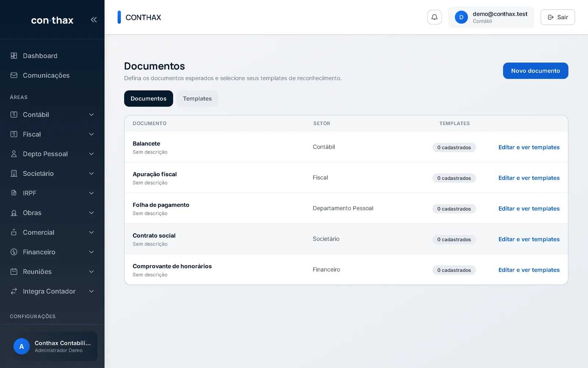Expand the Integra Contador chevron
This screenshot has width=588, height=368.
92,291
